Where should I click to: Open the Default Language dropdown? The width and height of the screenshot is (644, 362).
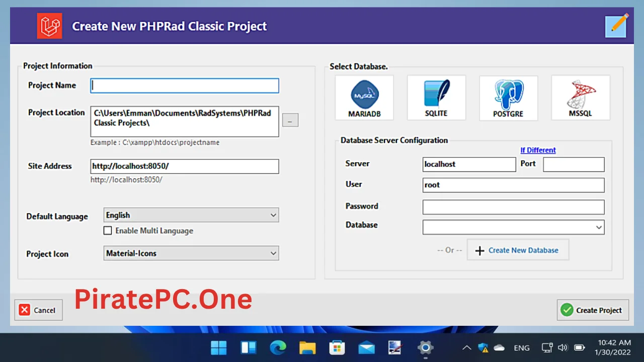(x=191, y=215)
